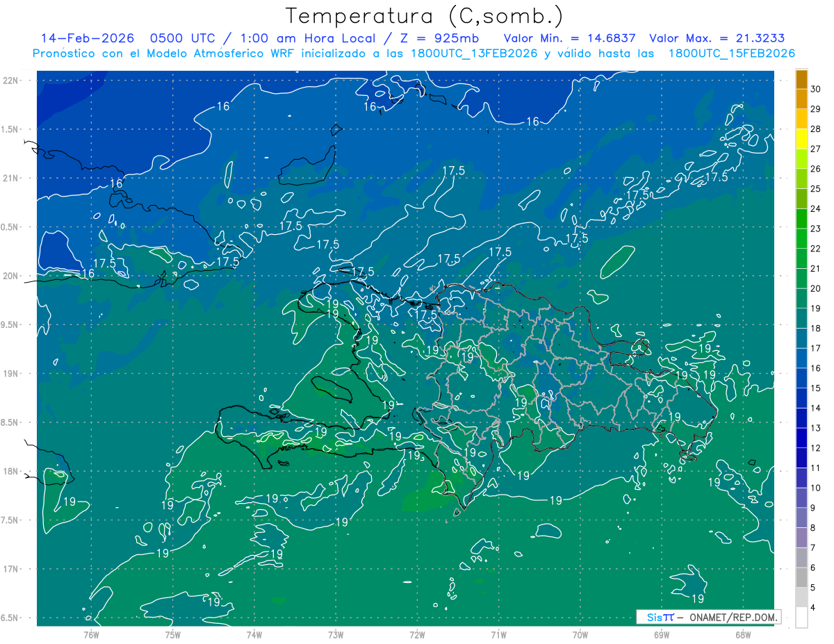Click the "20N" latitude axis label
The width and height of the screenshot is (834, 644).
pos(10,276)
